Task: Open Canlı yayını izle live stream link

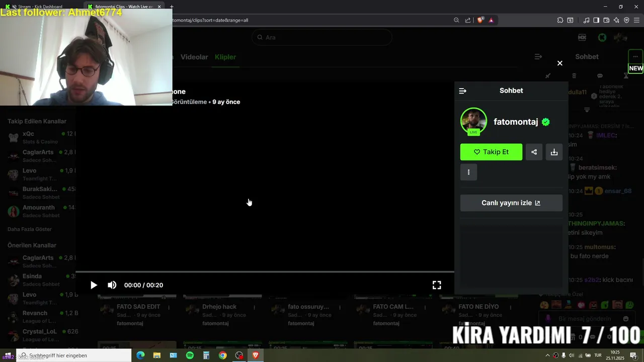Action: [511, 203]
